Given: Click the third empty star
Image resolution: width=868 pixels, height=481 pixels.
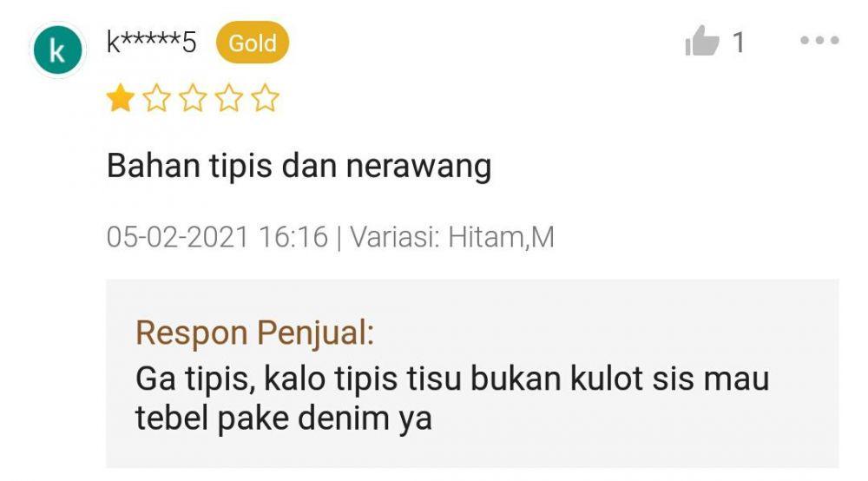Looking at the screenshot, I should (193, 98).
